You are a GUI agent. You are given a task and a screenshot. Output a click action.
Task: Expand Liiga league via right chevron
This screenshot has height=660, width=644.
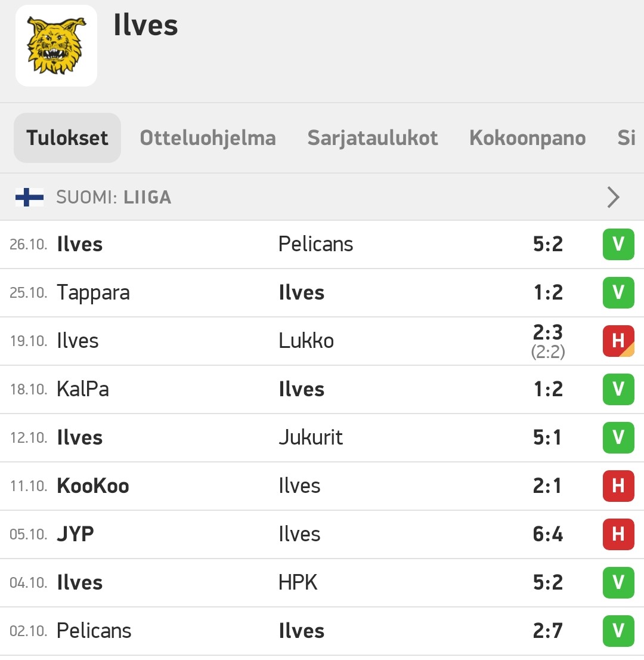614,197
